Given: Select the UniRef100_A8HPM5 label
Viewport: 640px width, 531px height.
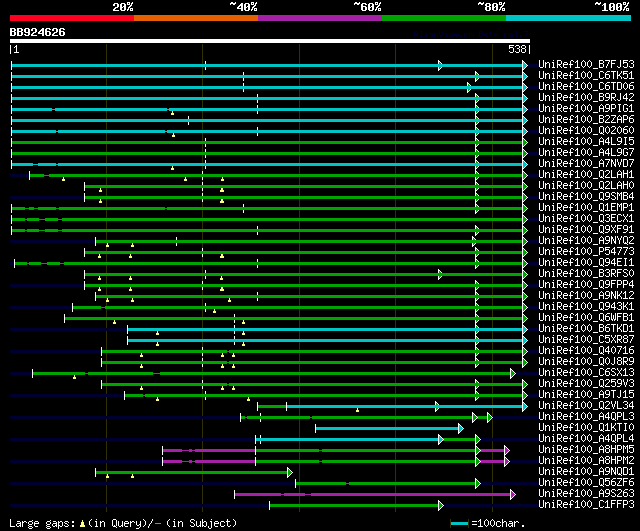Looking at the screenshot, I should pos(586,450).
